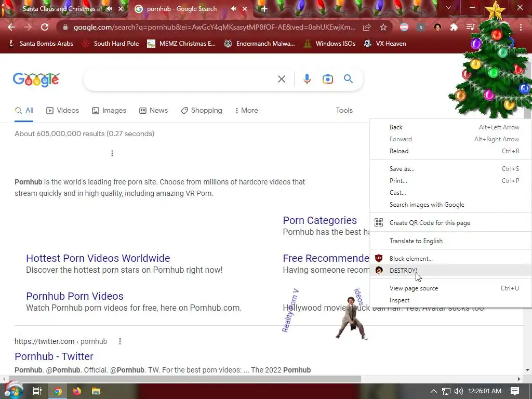Open Task View in taskbar

(37, 391)
